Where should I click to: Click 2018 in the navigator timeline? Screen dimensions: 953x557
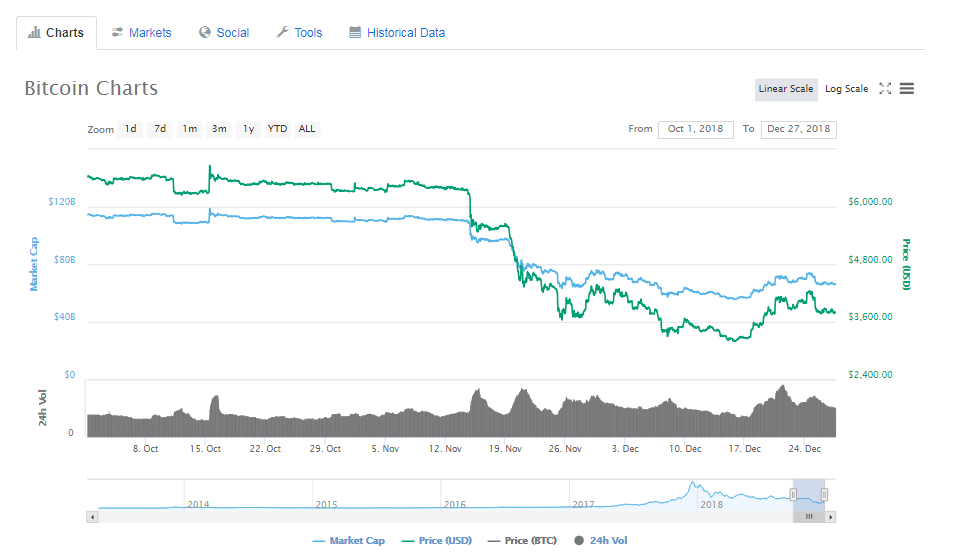712,505
